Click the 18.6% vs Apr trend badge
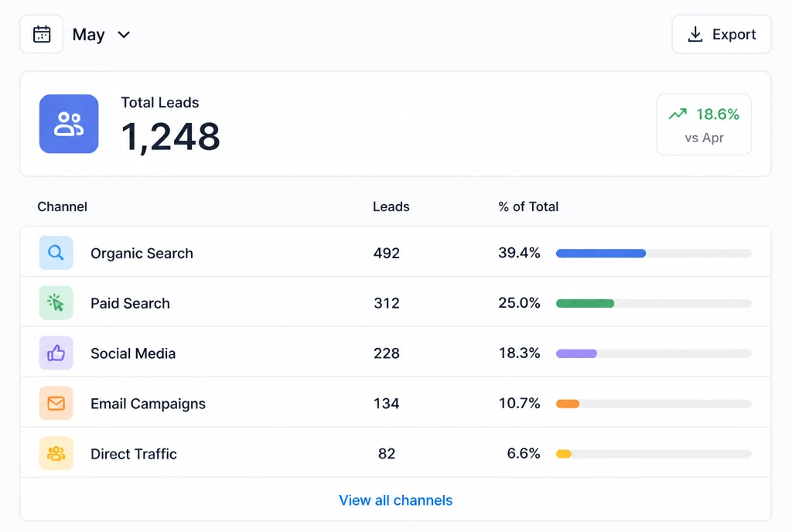 click(x=704, y=124)
